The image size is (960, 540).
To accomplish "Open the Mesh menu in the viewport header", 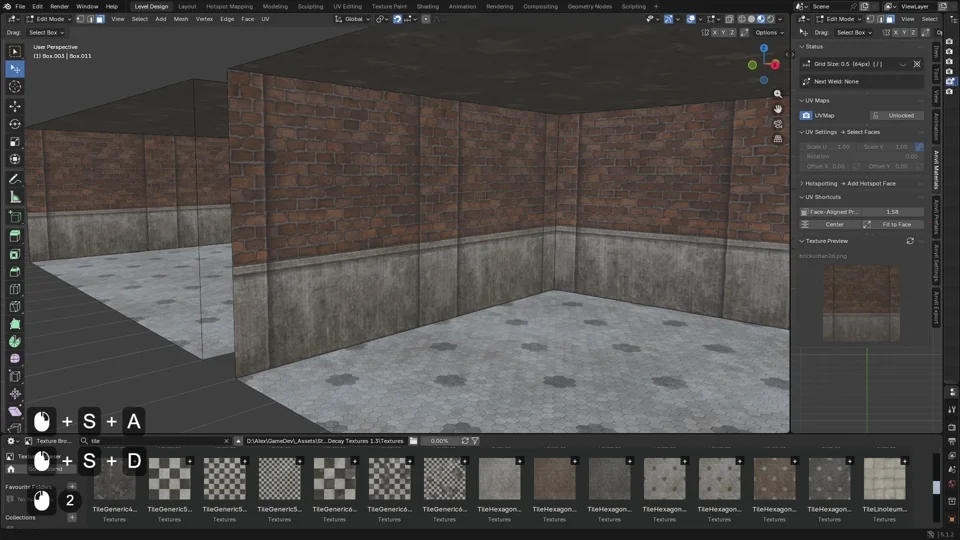I will [181, 19].
